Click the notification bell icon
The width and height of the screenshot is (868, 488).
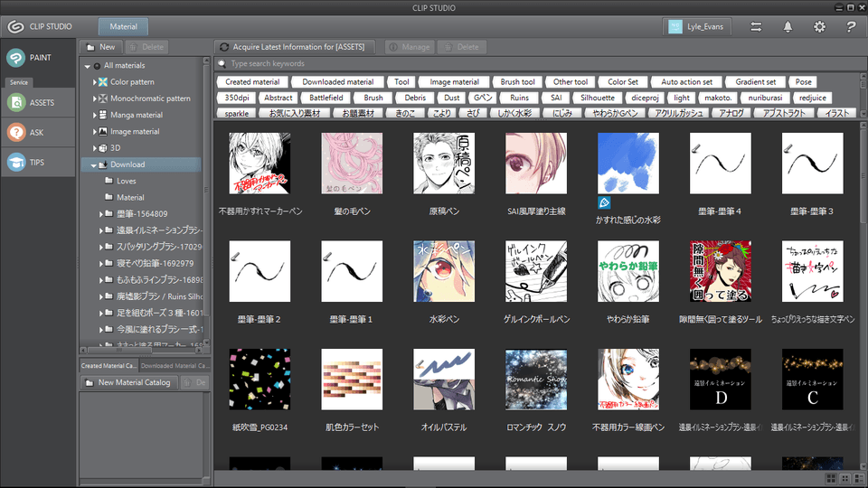click(788, 27)
